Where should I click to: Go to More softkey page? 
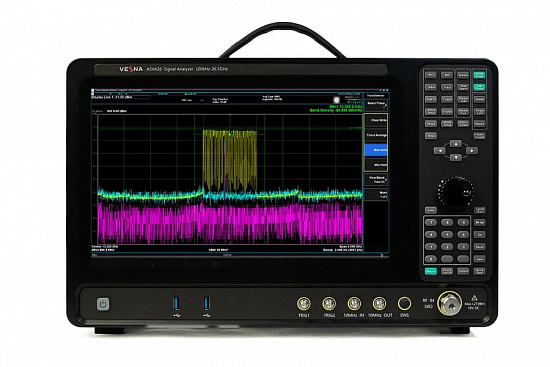(376, 194)
